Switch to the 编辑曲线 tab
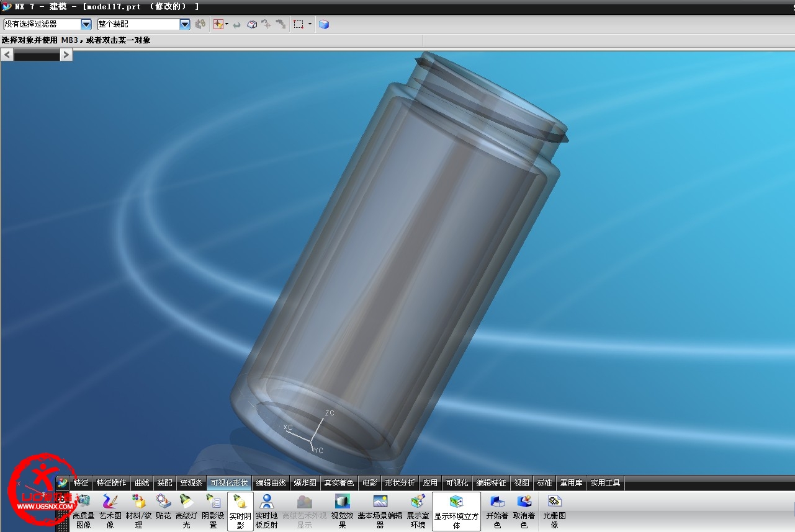 pyautogui.click(x=271, y=482)
